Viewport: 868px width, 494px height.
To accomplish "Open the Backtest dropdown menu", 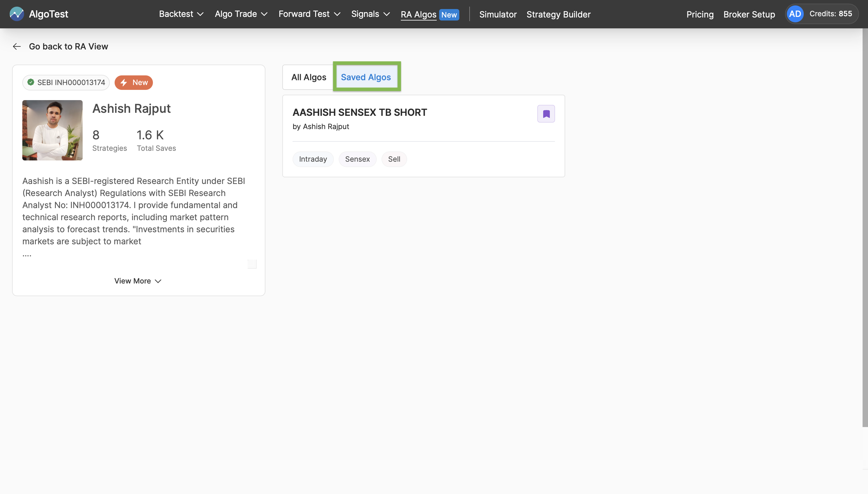I will pyautogui.click(x=181, y=14).
